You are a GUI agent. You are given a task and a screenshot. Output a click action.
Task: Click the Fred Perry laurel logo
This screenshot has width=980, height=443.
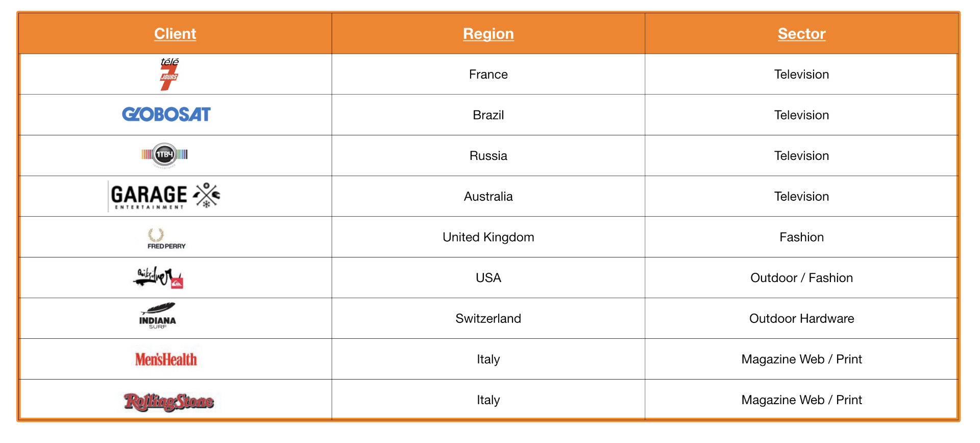click(x=166, y=239)
